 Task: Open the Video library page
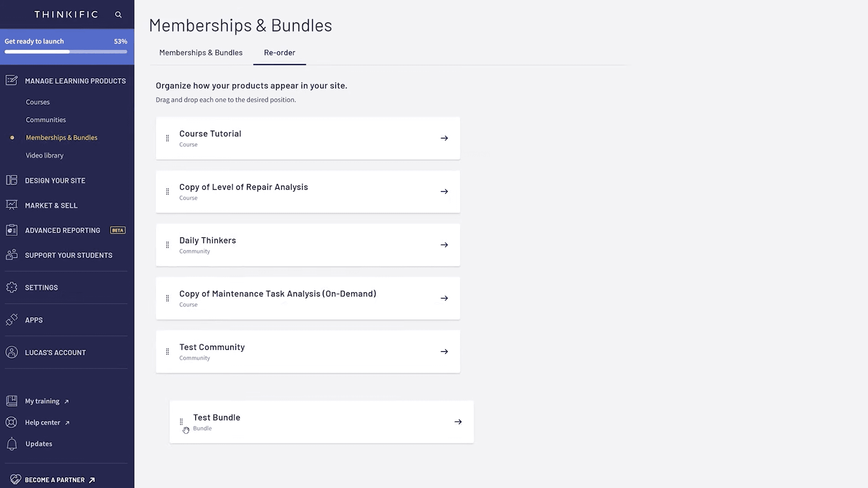(45, 155)
